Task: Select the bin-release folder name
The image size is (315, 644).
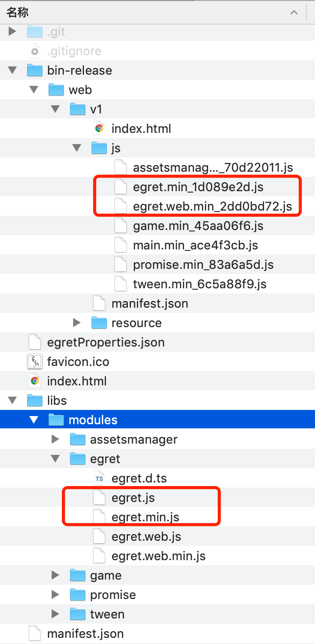Action: point(79,71)
